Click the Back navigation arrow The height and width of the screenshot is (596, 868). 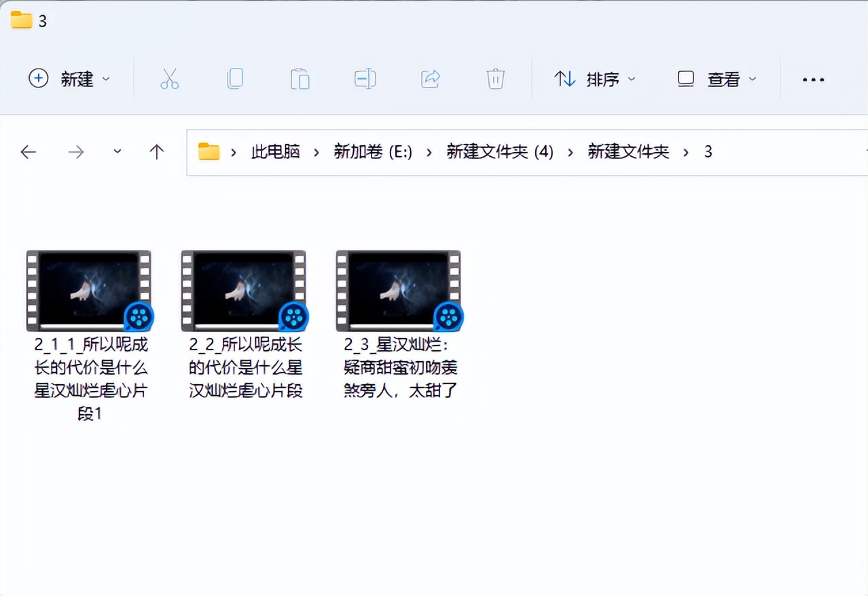(29, 151)
